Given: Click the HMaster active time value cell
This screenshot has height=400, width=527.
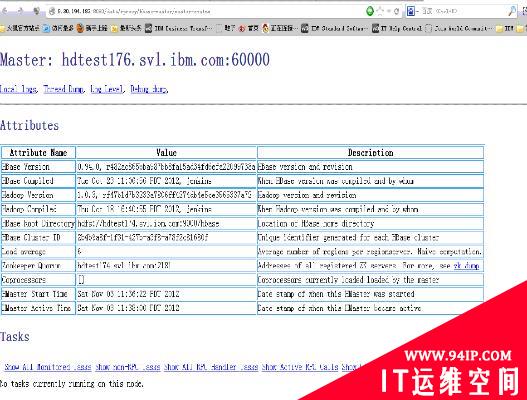Looking at the screenshot, I should (x=166, y=308).
